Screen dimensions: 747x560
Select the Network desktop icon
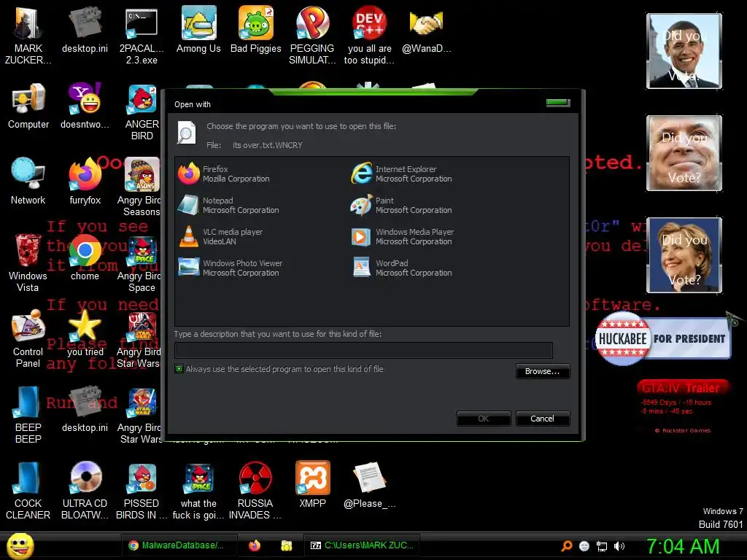coord(28,181)
